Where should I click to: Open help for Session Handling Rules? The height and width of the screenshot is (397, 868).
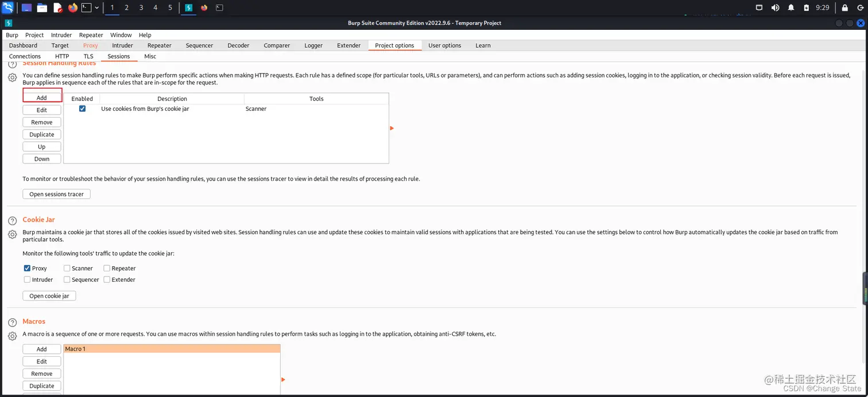pyautogui.click(x=12, y=64)
